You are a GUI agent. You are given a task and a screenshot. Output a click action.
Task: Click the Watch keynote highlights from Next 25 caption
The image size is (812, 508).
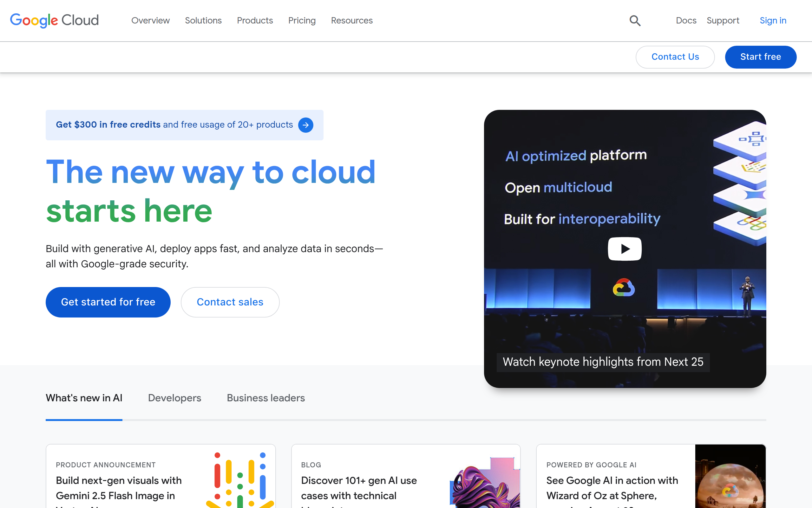(x=603, y=362)
